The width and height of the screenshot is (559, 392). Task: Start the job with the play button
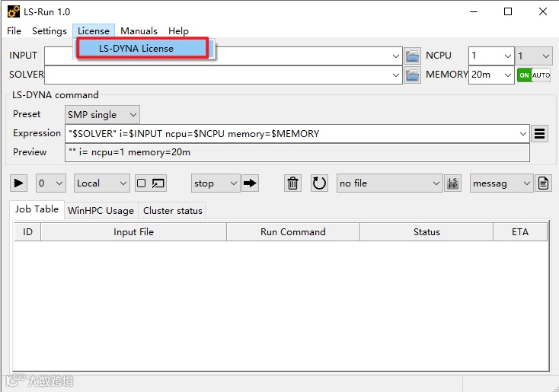tap(18, 183)
